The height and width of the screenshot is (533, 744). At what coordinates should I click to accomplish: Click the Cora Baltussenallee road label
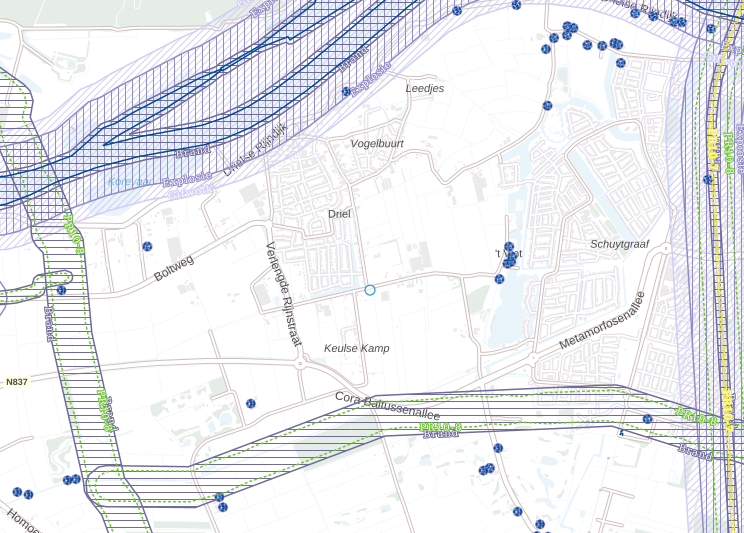388,405
